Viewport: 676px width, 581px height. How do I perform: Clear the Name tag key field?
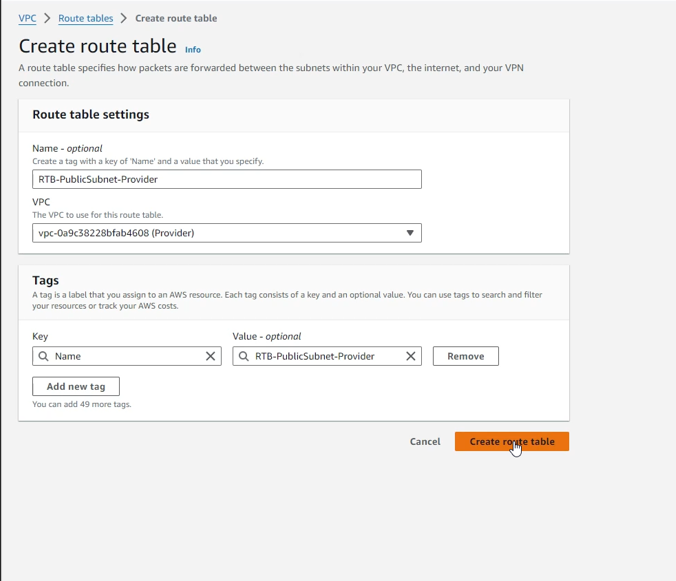pyautogui.click(x=210, y=356)
